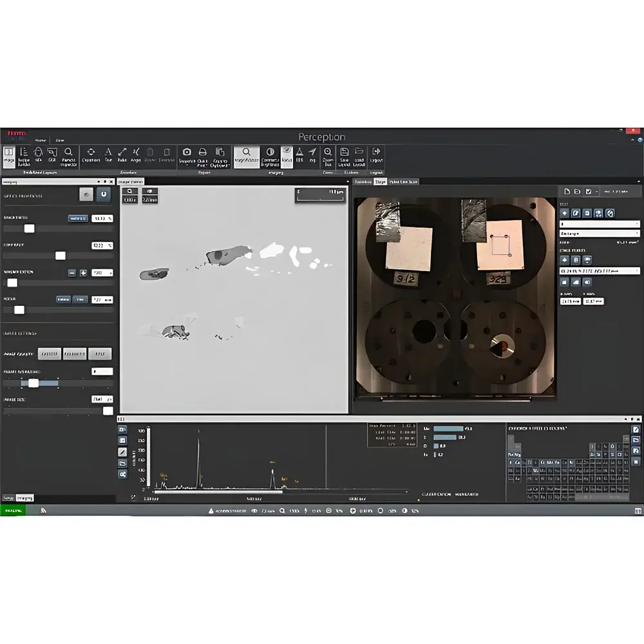
Task: Open the small arrow dropdown in stage toolbar
Action: pyautogui.click(x=597, y=191)
